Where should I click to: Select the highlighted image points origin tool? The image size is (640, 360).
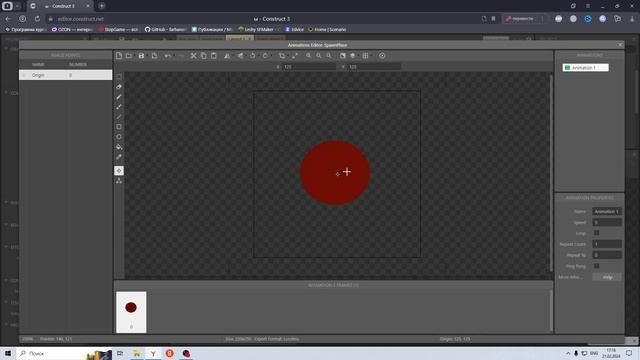(x=119, y=171)
